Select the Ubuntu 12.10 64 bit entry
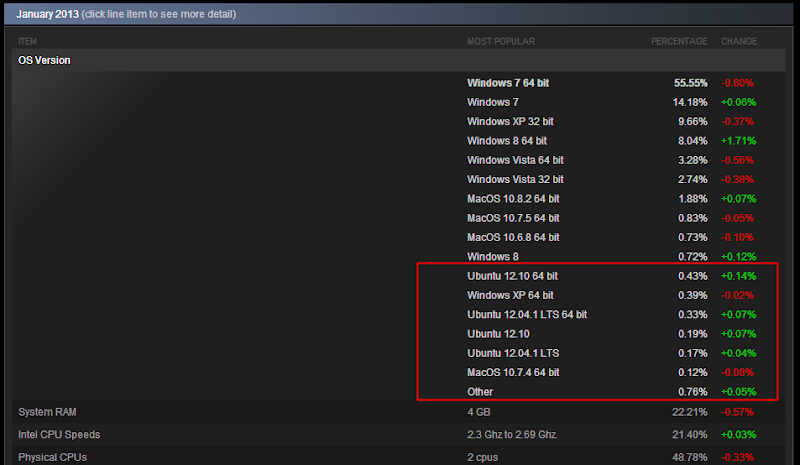800x465 pixels. point(513,276)
